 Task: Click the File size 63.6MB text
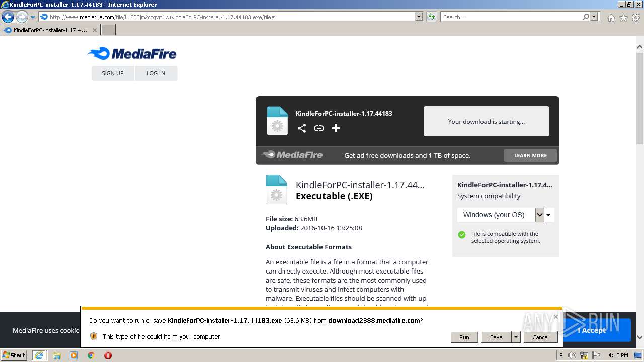coord(292,219)
